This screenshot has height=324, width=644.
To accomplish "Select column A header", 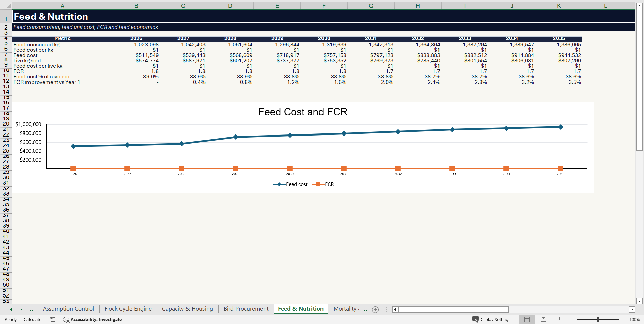I will click(x=62, y=6).
